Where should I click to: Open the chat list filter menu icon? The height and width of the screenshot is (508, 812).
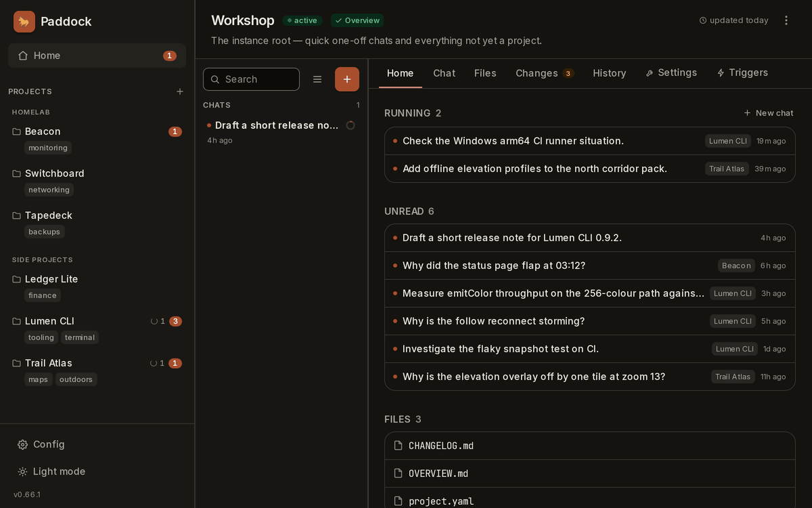click(317, 79)
